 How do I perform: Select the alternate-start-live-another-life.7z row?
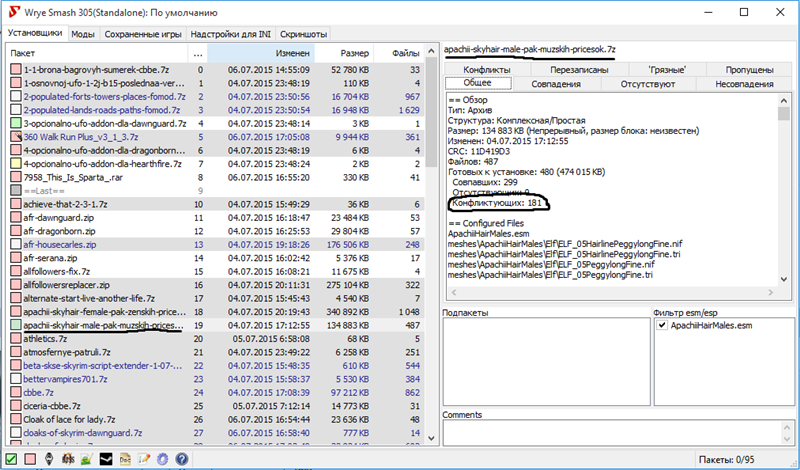tap(215, 298)
